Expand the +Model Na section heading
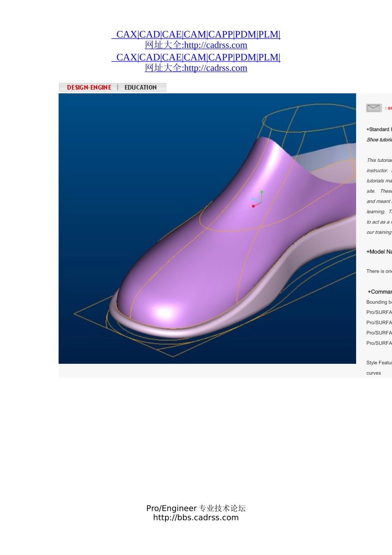 coord(379,251)
